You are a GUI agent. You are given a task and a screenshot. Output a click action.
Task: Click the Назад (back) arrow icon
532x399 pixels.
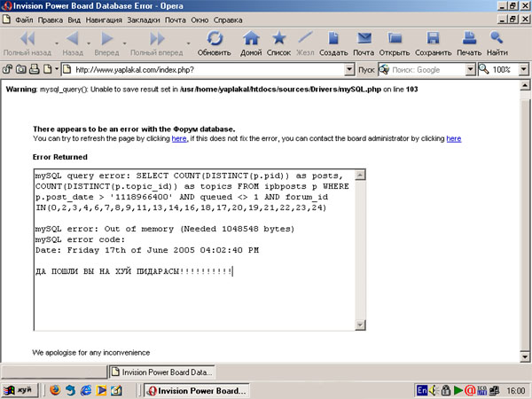(73, 38)
